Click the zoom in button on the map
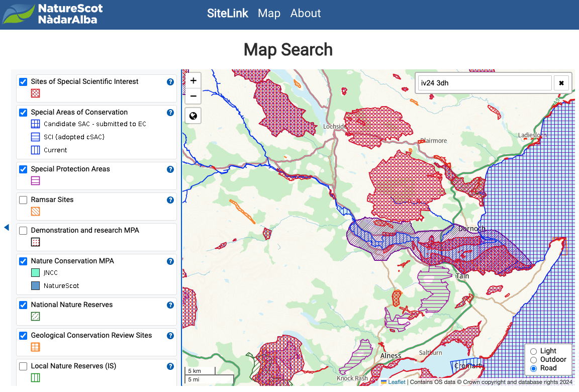Image resolution: width=579 pixels, height=392 pixels. [193, 80]
